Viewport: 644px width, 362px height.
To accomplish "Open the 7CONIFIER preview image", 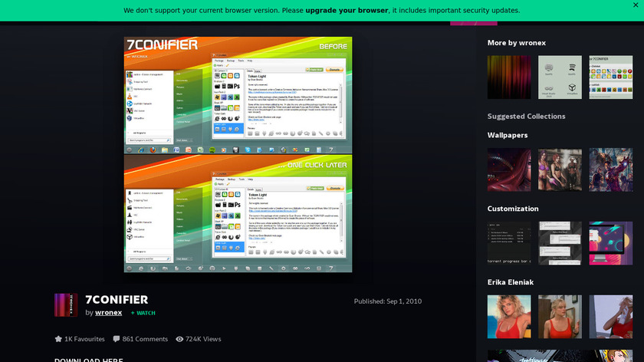I will tap(238, 154).
